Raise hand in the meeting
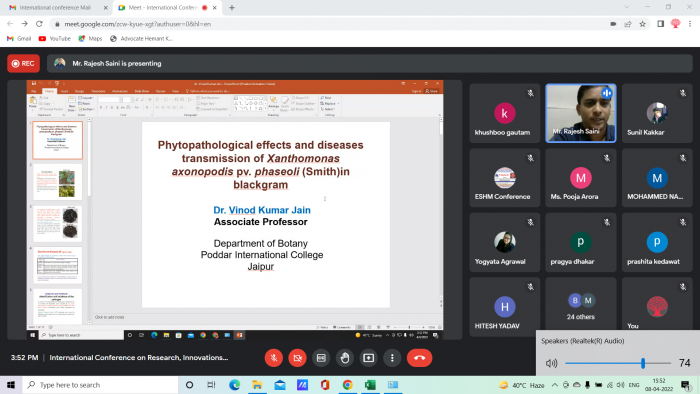 point(345,358)
